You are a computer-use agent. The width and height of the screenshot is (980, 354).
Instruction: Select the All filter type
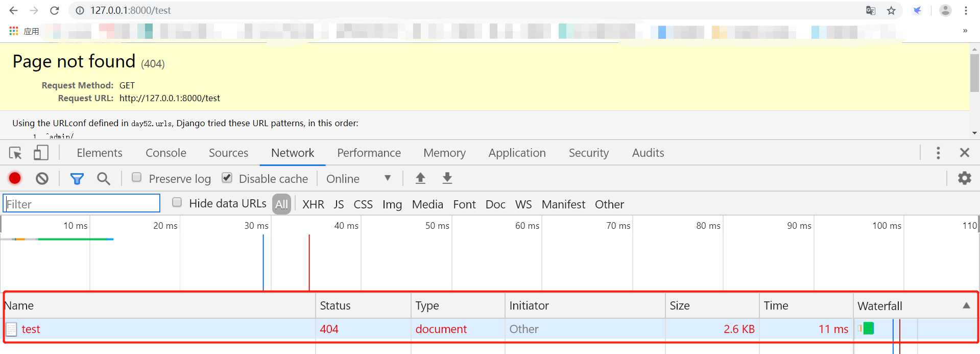pos(281,204)
